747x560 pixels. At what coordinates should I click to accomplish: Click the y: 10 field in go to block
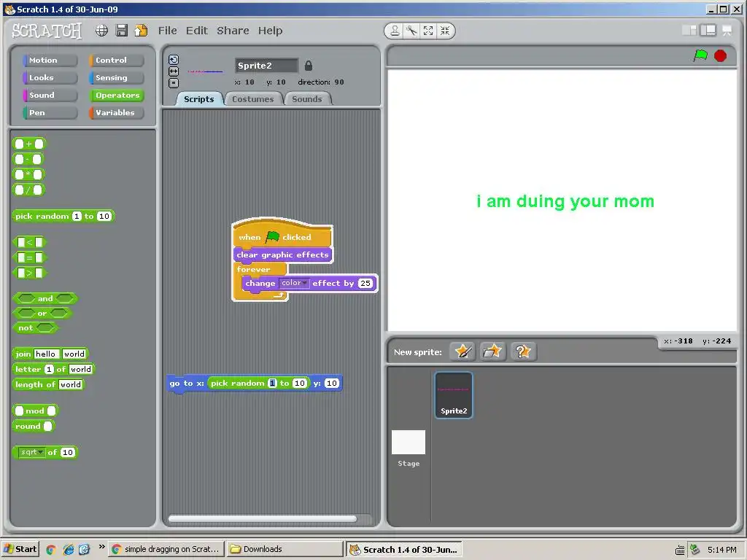[x=332, y=384]
